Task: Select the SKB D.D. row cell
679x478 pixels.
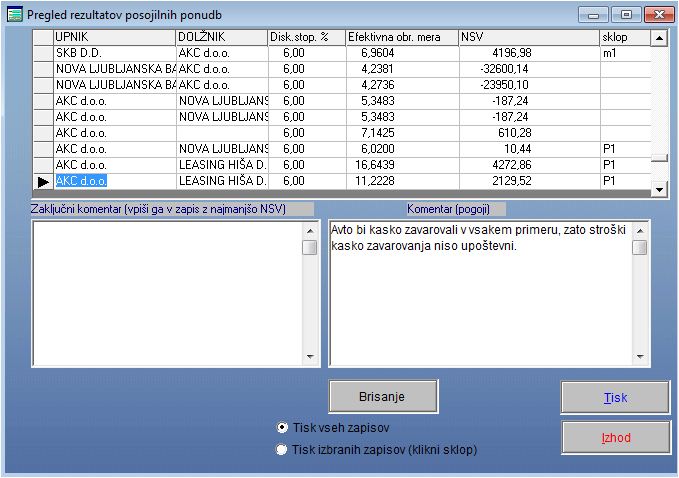Action: coord(114,53)
